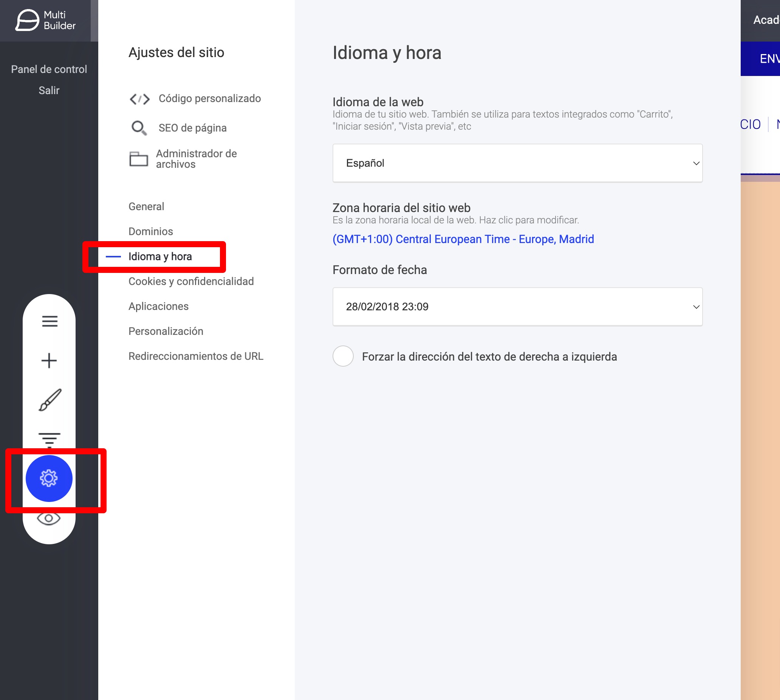Click the Multi Builder logo icon

tap(27, 20)
